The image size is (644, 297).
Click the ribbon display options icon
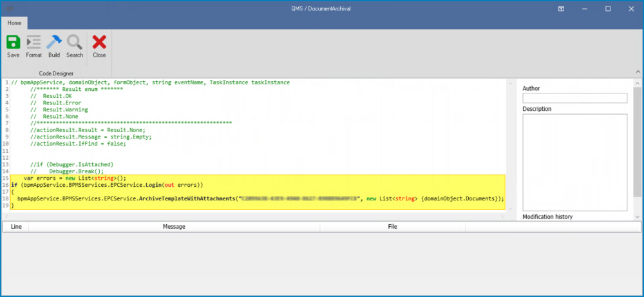click(562, 9)
